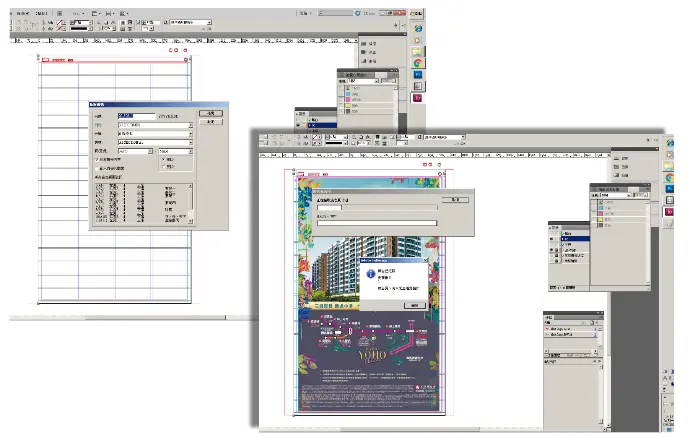This screenshot has width=690, height=438.
Task: Click the stroke swatch icon in front control bar
Action: [313, 145]
